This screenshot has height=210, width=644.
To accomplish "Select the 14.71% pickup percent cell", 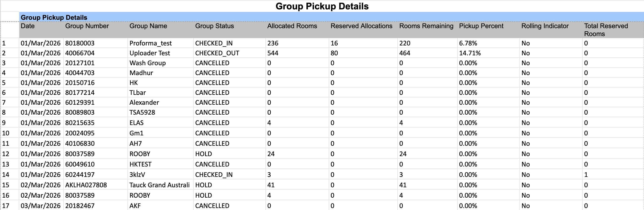I will [470, 53].
